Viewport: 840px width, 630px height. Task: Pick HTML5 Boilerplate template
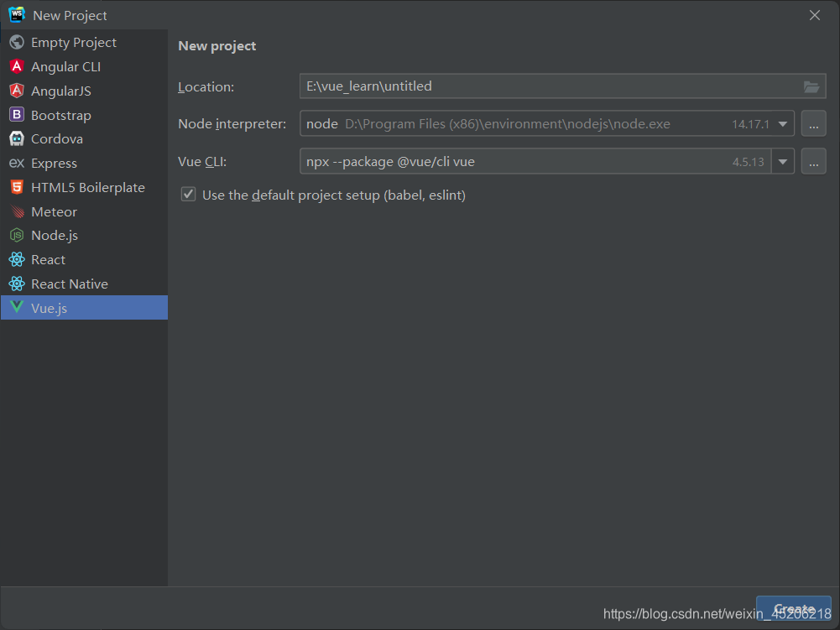(84, 188)
